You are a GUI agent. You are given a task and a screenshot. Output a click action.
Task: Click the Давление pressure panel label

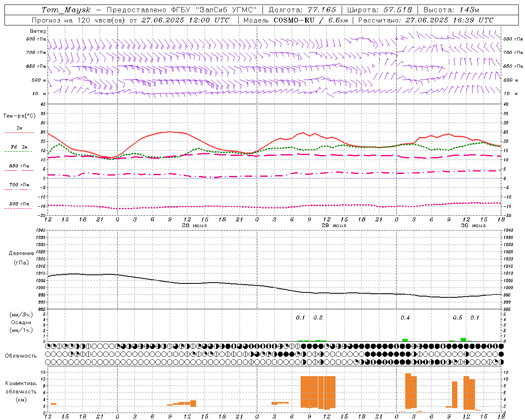pyautogui.click(x=21, y=253)
